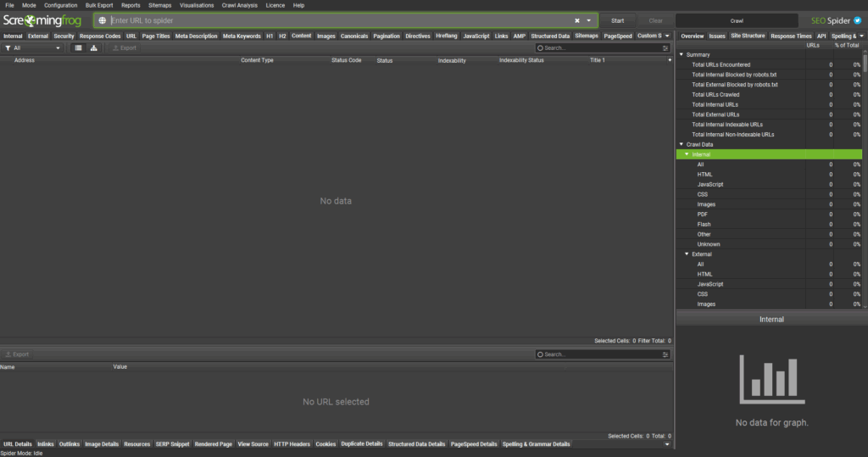
Task: Click the top Export button
Action: point(125,48)
